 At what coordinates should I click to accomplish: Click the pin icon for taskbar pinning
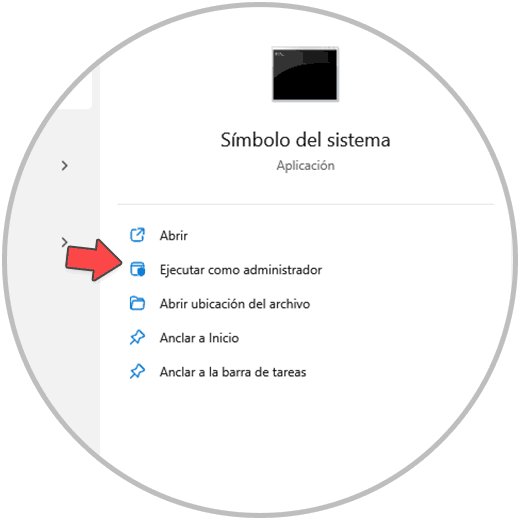click(137, 371)
